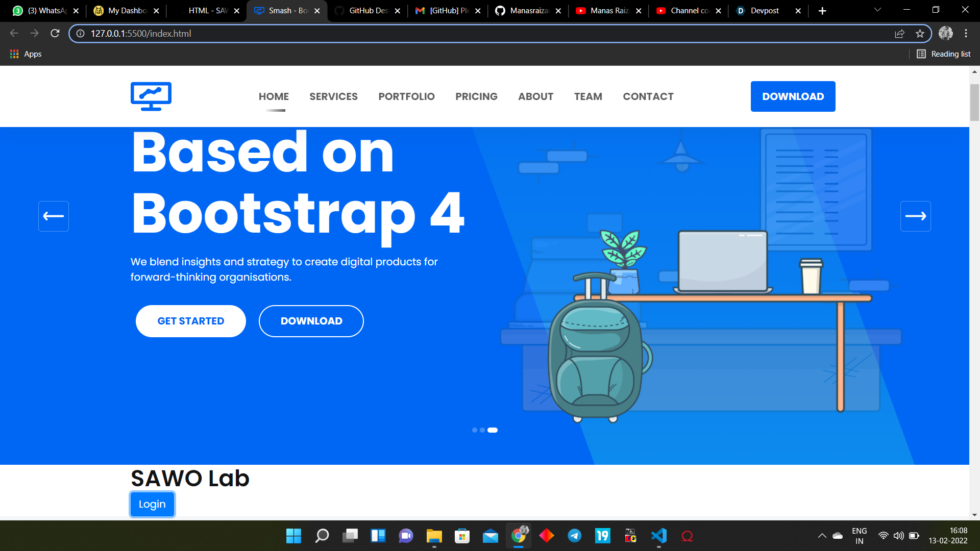The width and height of the screenshot is (980, 551).
Task: Open Windows search from taskbar
Action: tap(322, 536)
